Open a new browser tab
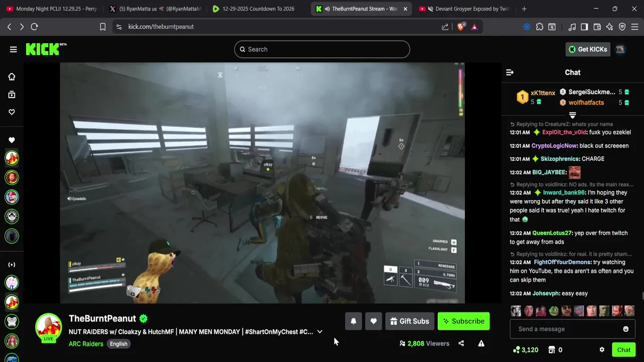The width and height of the screenshot is (644, 362). click(x=524, y=9)
